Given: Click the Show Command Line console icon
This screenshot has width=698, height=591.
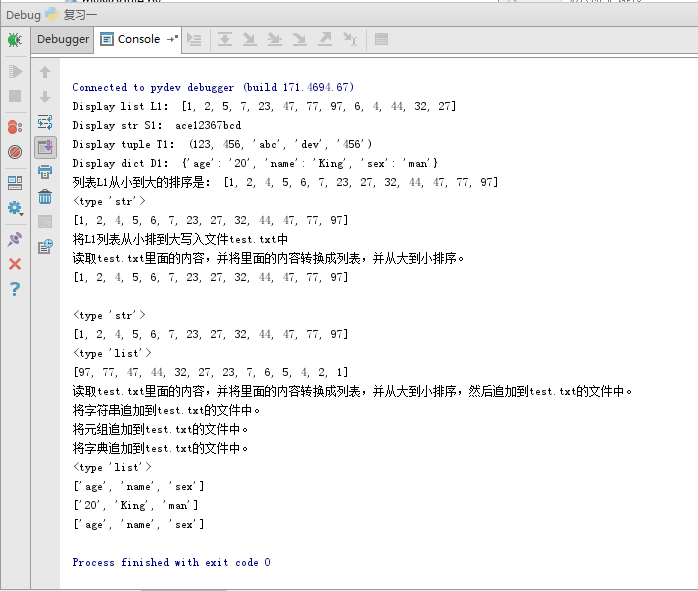Looking at the screenshot, I should [x=45, y=221].
